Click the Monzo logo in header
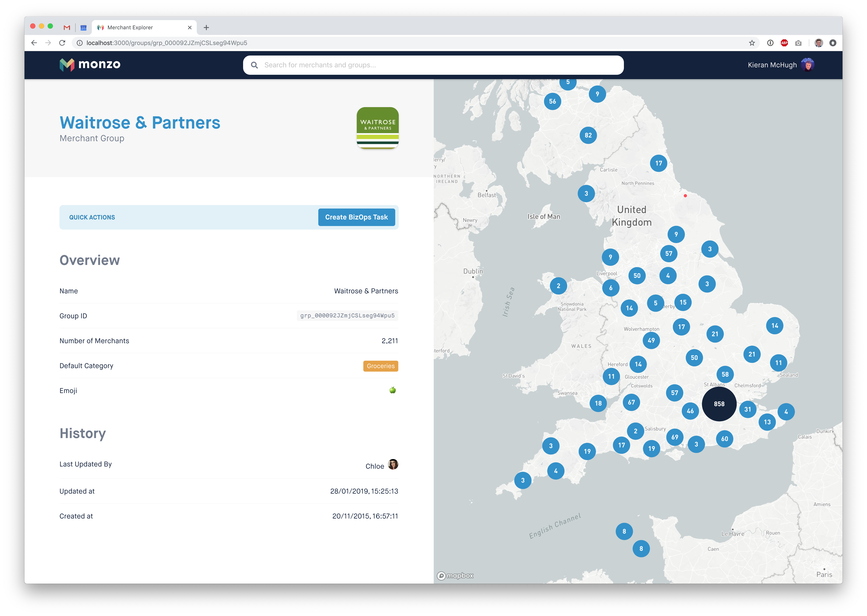This screenshot has height=616, width=867. [90, 64]
